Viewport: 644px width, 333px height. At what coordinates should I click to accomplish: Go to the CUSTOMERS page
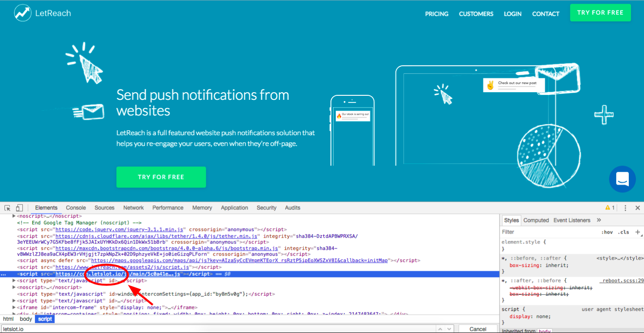coord(476,14)
